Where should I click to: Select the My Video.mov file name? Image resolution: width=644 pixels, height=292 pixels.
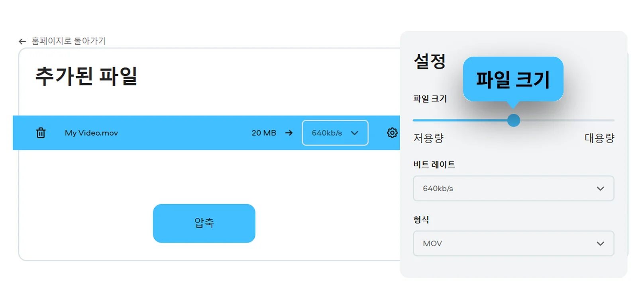(x=91, y=133)
